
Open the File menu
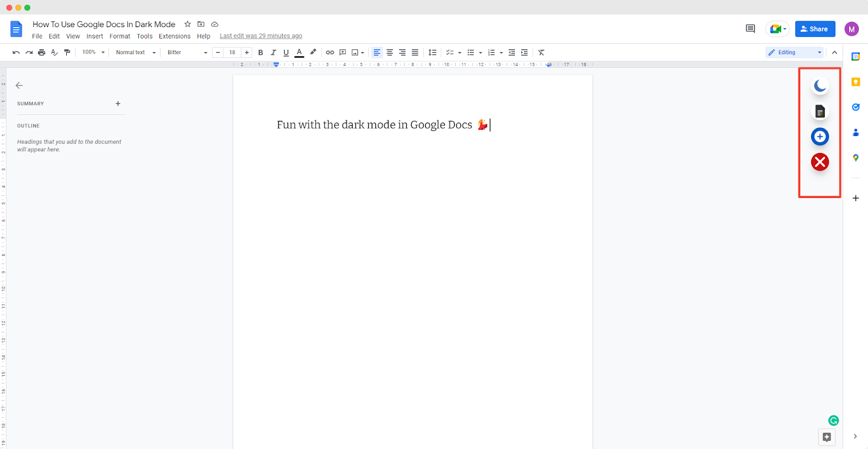point(37,36)
